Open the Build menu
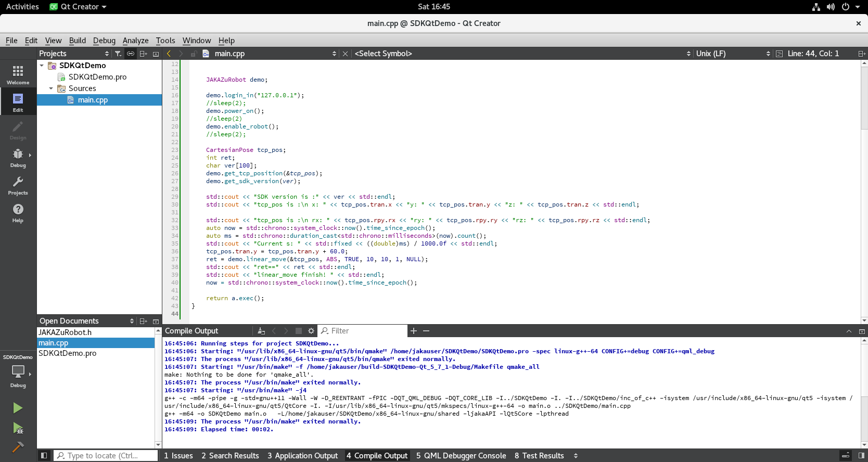 click(x=77, y=41)
